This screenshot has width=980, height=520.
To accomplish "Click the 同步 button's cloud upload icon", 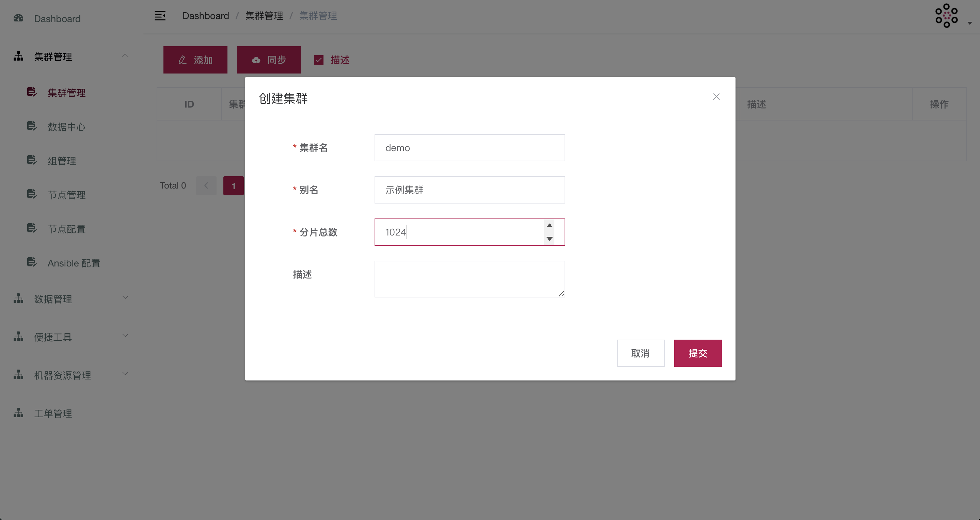I will (256, 60).
